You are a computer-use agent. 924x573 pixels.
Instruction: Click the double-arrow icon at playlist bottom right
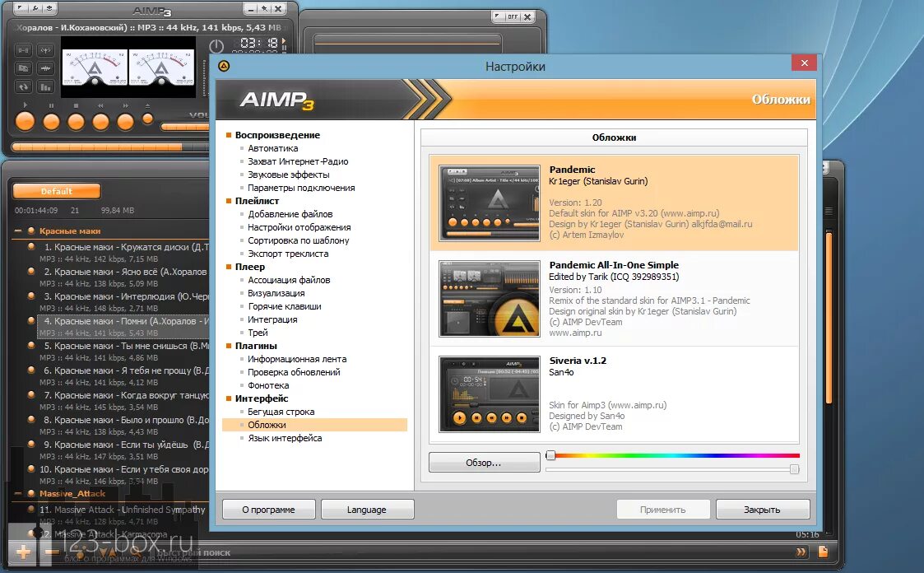(801, 552)
